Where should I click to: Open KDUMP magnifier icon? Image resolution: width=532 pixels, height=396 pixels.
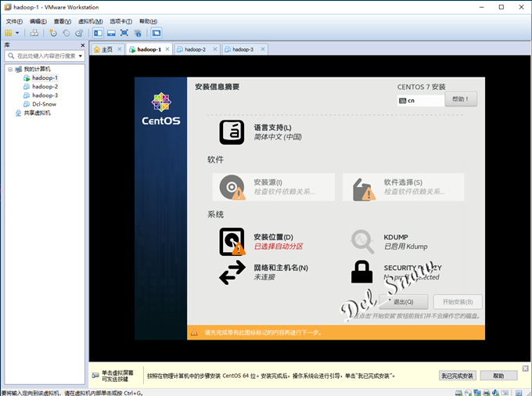point(362,242)
